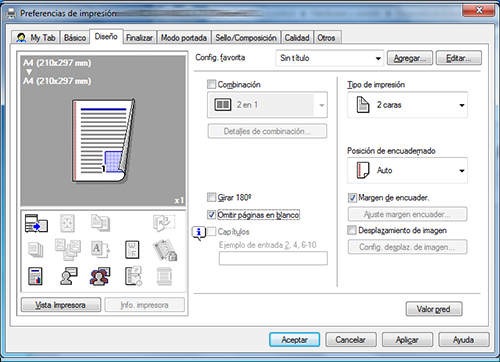
Task: Confirm with the Aceptar button
Action: click(295, 340)
